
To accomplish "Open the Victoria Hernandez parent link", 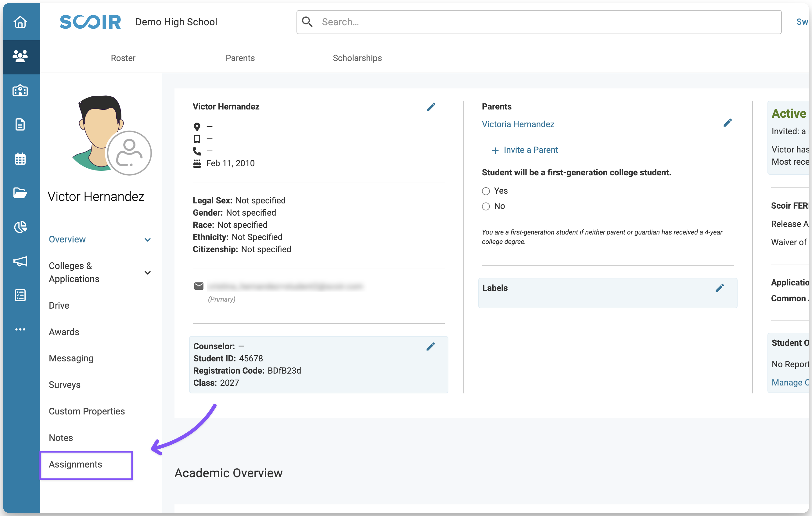I will pyautogui.click(x=518, y=124).
